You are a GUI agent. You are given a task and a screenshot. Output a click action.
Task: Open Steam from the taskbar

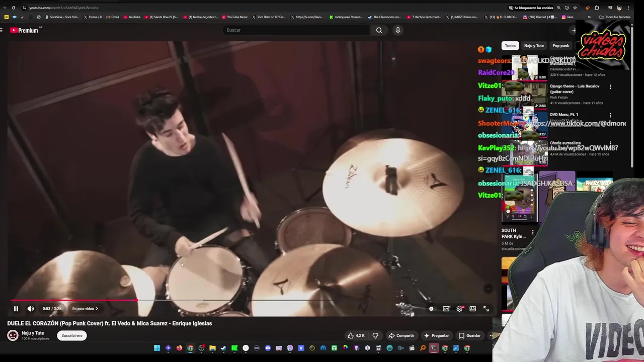(223, 348)
